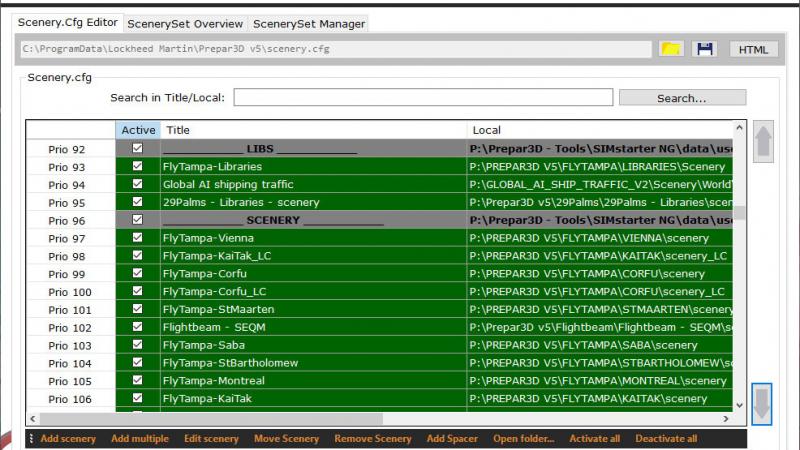Disable 29Palms - Libraries - scenery checkbox
The image size is (800, 450).
coord(137,202)
